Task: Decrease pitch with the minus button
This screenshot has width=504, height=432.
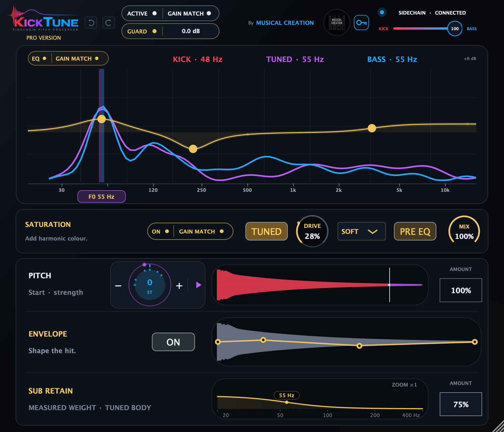Action: (x=118, y=286)
